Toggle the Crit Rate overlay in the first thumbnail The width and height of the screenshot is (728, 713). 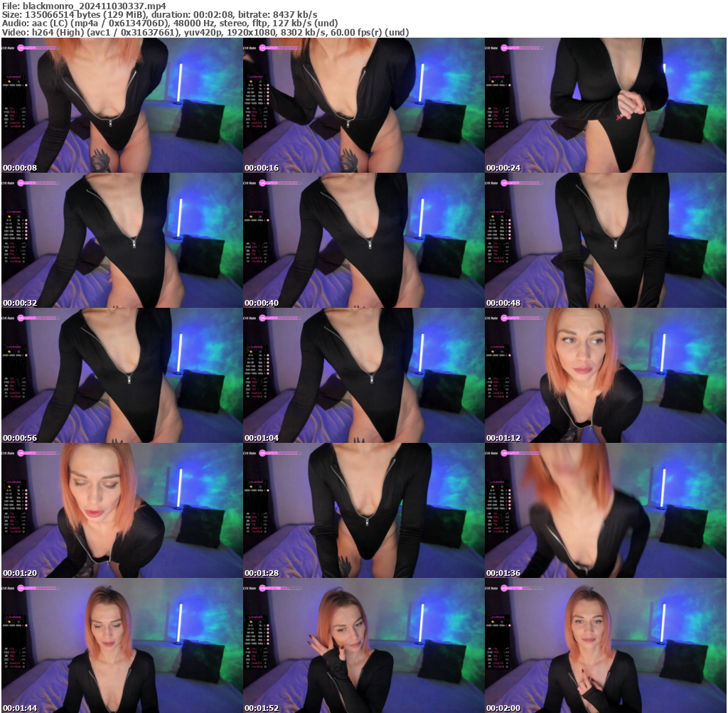[x=8, y=48]
